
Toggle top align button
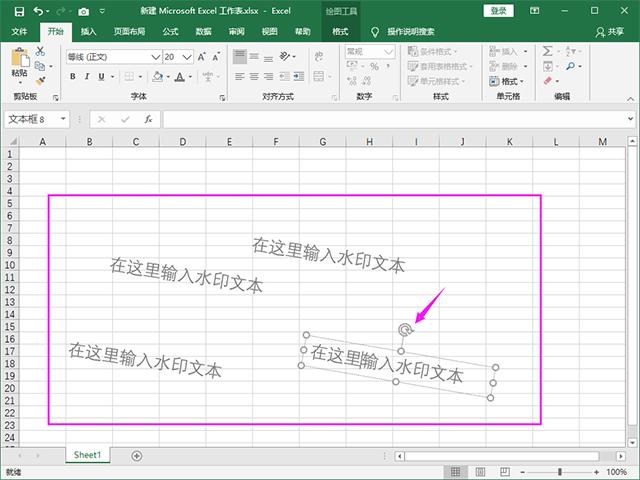(240, 56)
